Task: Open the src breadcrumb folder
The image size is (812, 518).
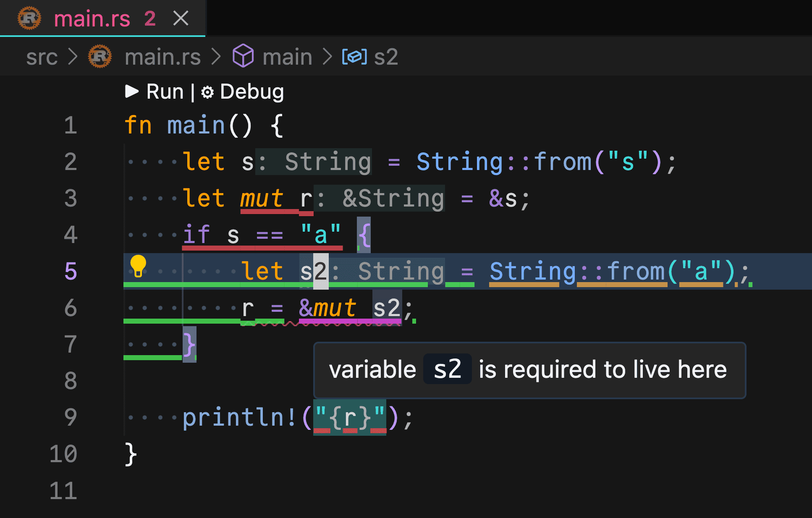Action: pos(42,57)
